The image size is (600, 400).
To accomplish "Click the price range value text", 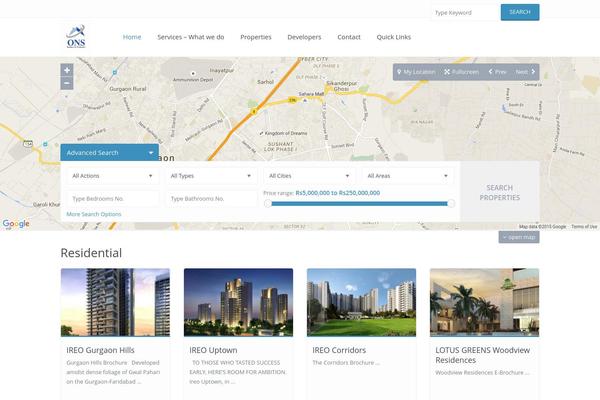I will click(x=338, y=193).
